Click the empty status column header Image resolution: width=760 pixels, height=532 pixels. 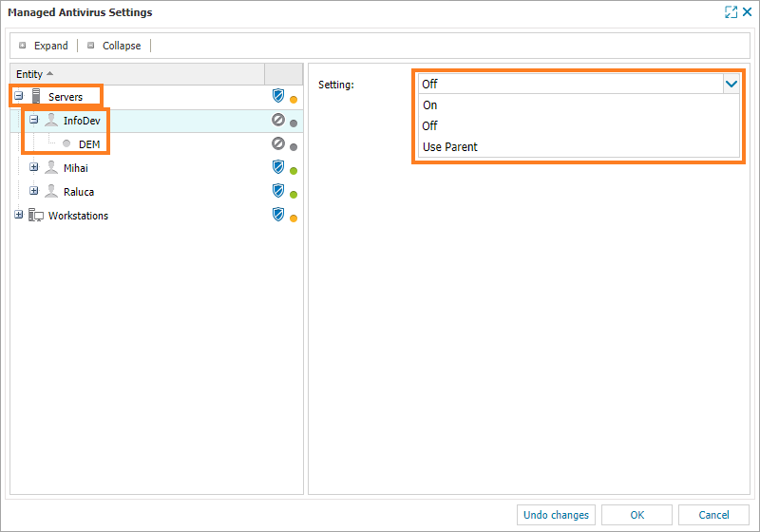click(284, 74)
